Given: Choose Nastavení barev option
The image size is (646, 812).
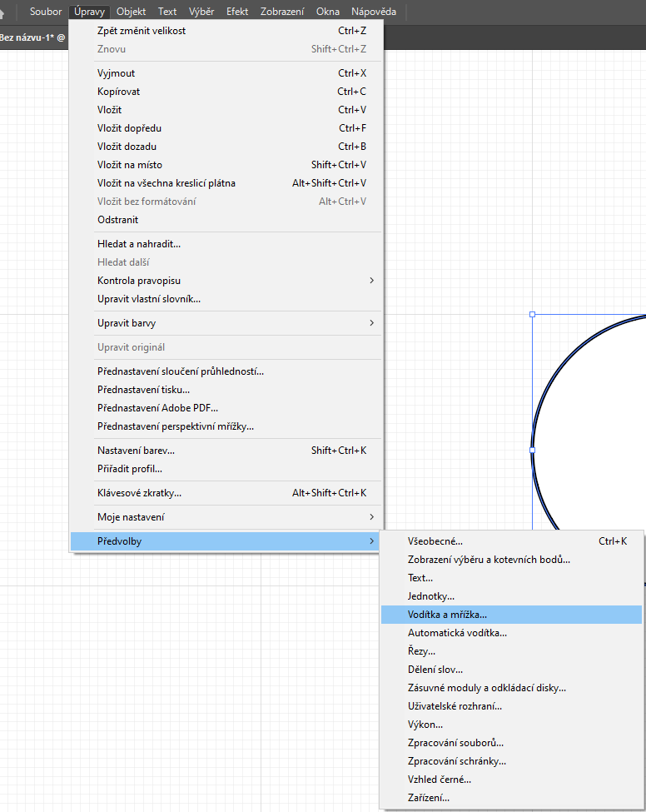Looking at the screenshot, I should [136, 451].
